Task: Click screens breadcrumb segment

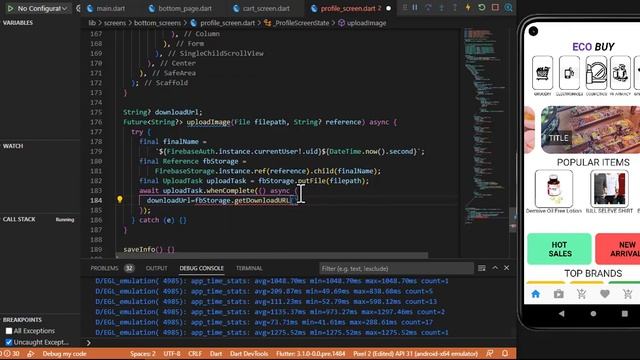Action: pos(115,23)
